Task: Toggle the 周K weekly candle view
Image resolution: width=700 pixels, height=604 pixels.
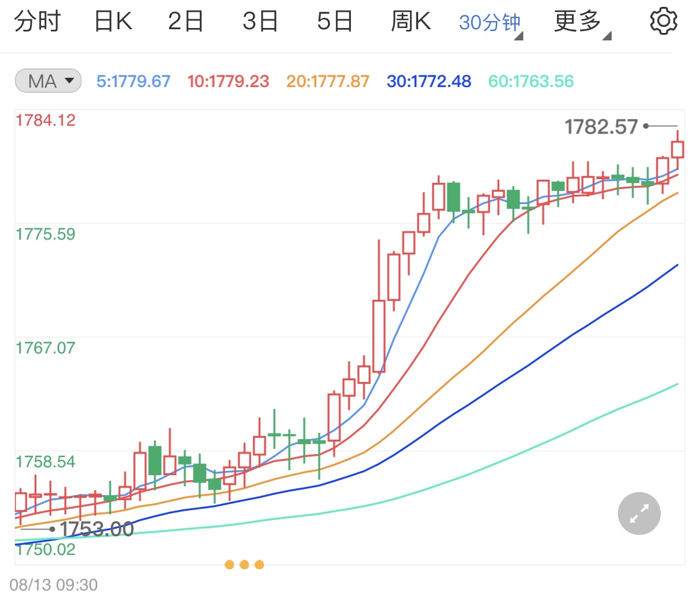Action: (411, 19)
